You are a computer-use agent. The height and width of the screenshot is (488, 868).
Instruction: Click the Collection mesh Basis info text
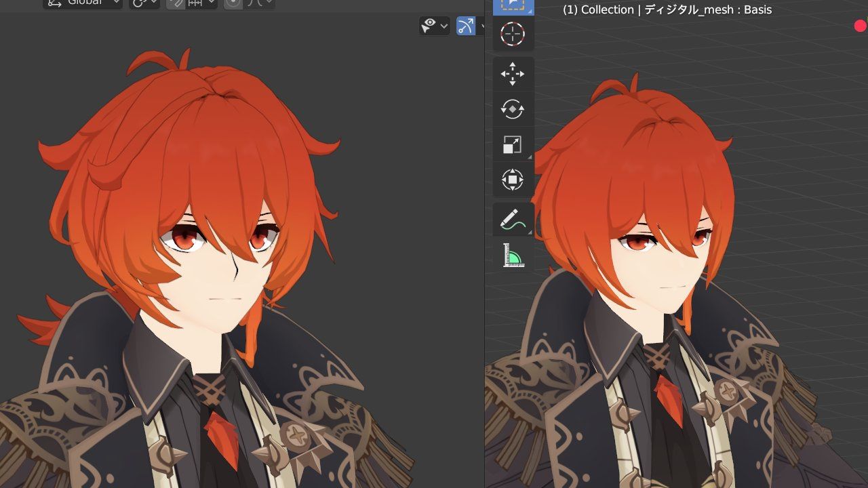coord(667,9)
